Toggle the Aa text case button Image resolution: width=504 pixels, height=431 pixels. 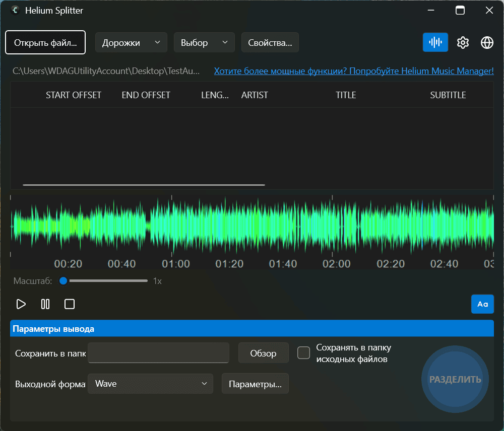point(482,304)
